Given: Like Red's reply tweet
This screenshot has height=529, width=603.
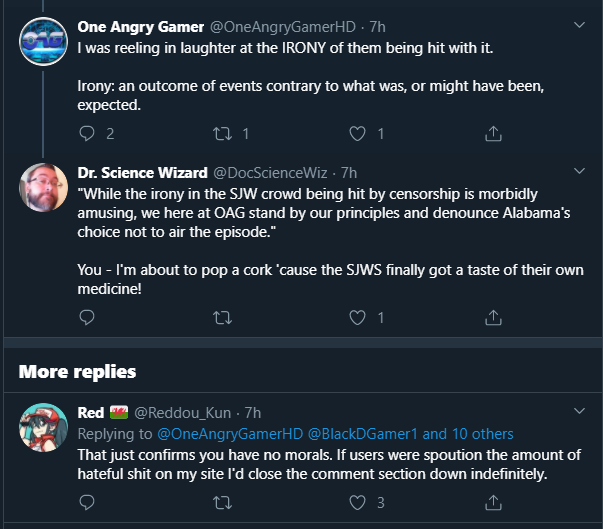Looking at the screenshot, I should point(357,502).
